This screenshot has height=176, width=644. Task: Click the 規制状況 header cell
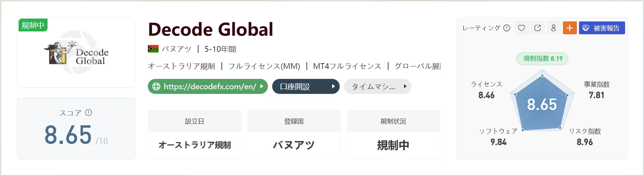(x=393, y=121)
